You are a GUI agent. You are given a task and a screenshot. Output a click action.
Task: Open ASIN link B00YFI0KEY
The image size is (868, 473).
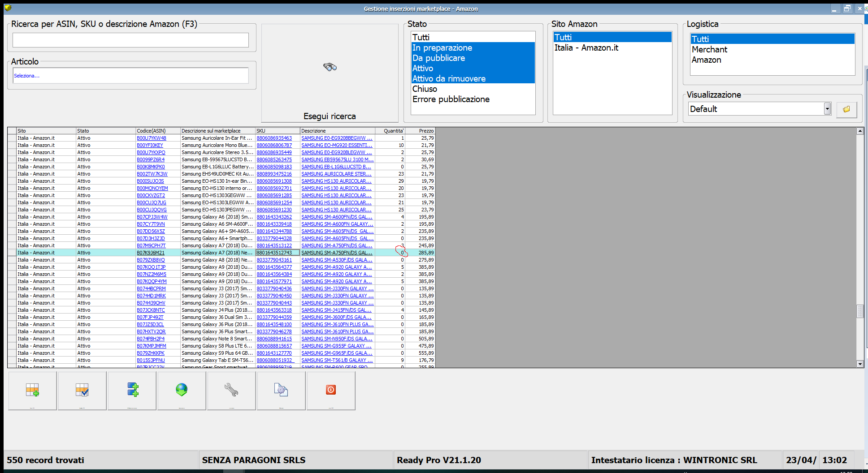(x=150, y=145)
